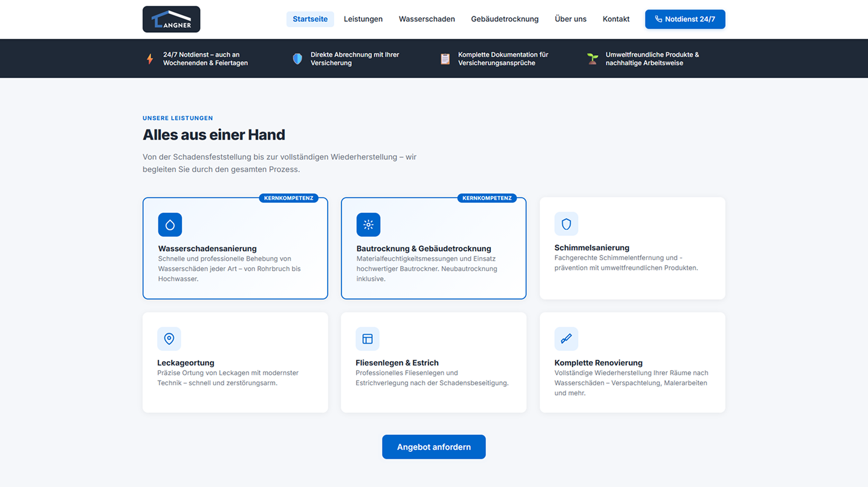Click the blue shield insurance icon in banner
868x487 pixels.
point(297,59)
